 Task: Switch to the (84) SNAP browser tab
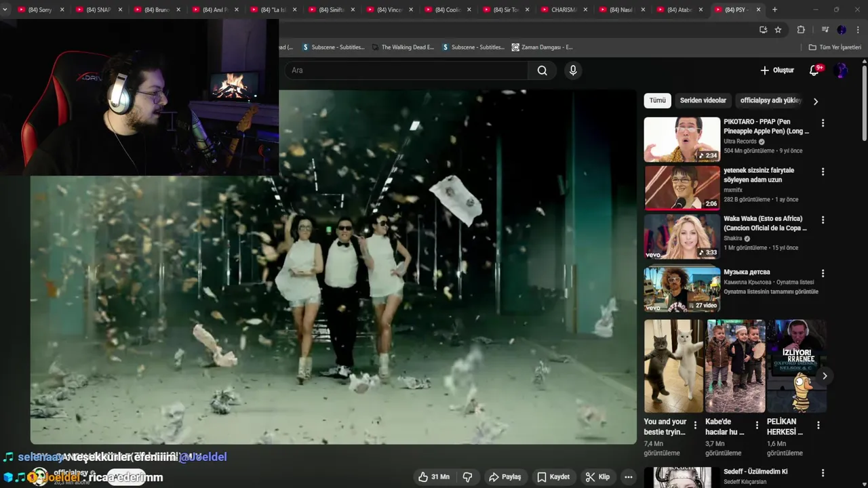pos(98,9)
